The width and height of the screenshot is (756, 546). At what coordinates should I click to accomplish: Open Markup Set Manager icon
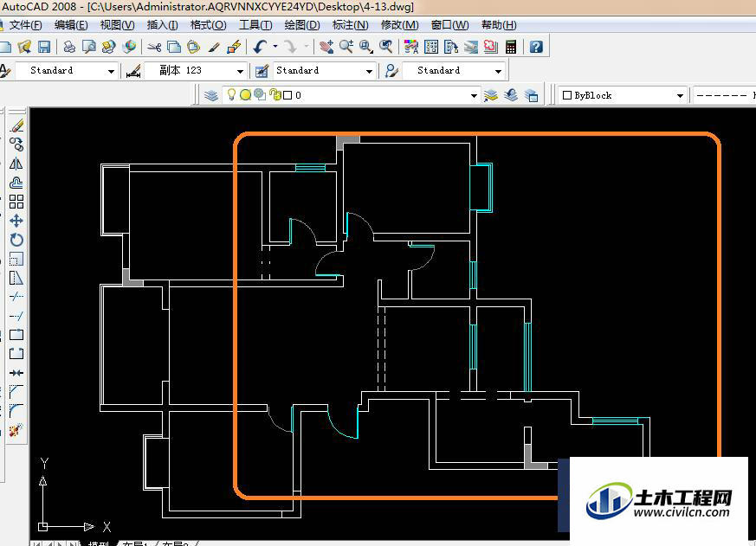[491, 47]
